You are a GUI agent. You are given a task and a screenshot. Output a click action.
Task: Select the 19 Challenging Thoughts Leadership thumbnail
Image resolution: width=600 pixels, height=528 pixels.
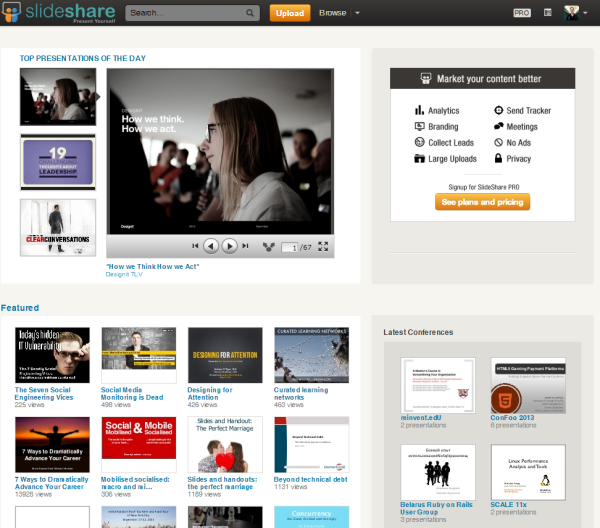tap(58, 162)
